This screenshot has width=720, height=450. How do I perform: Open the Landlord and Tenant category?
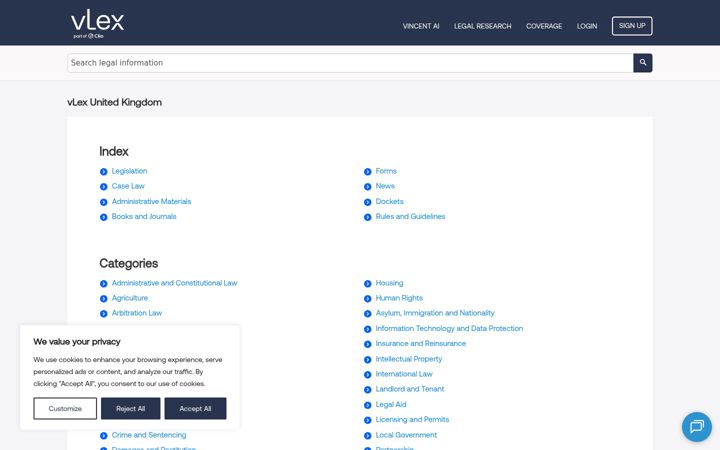point(410,389)
